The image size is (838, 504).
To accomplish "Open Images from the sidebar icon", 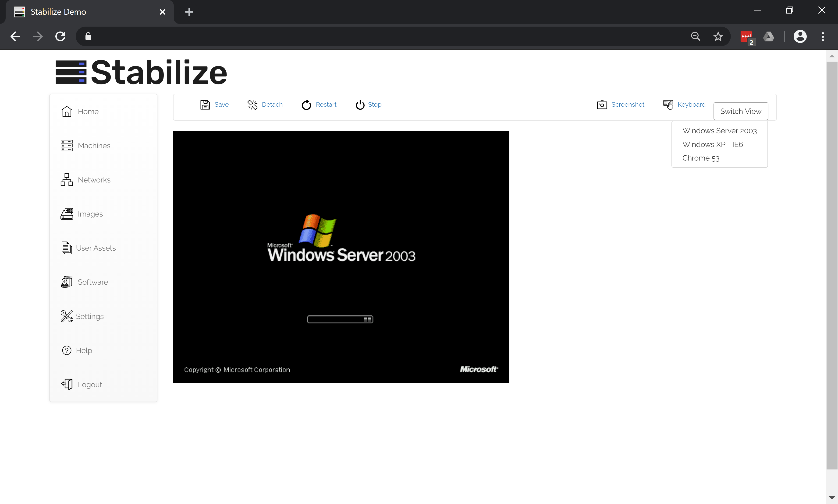I will tap(67, 214).
